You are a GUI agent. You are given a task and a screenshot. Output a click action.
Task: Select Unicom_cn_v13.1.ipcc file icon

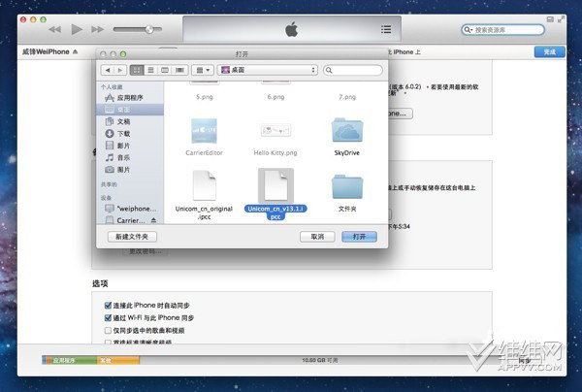coord(275,185)
